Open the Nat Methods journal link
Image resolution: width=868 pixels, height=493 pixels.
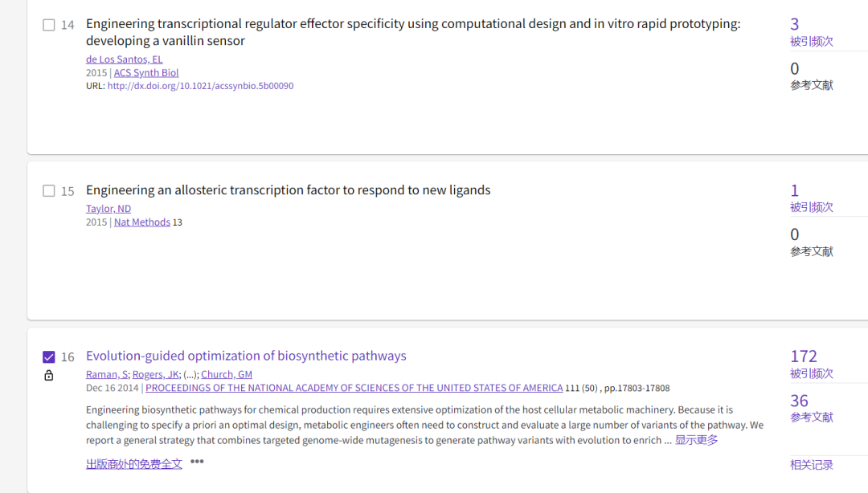[141, 222]
